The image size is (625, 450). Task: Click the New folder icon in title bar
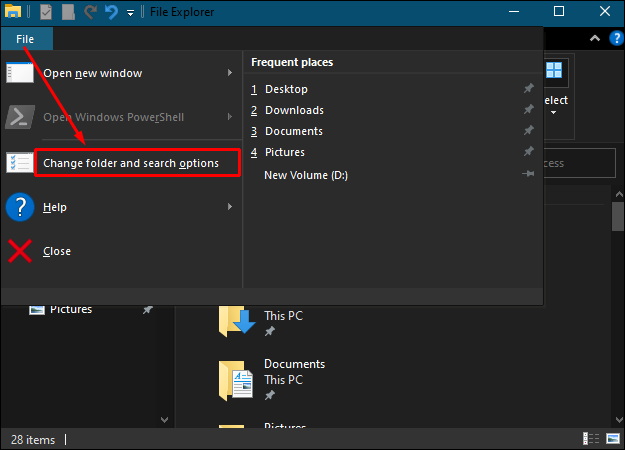tap(68, 12)
